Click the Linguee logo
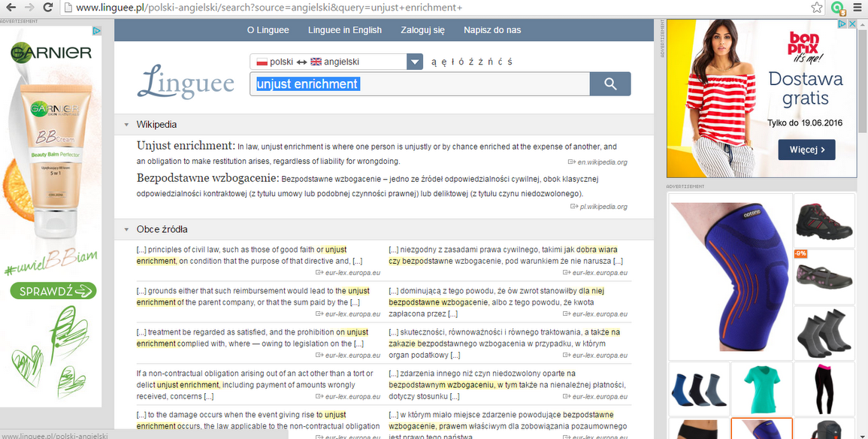The image size is (868, 439). pos(186,82)
